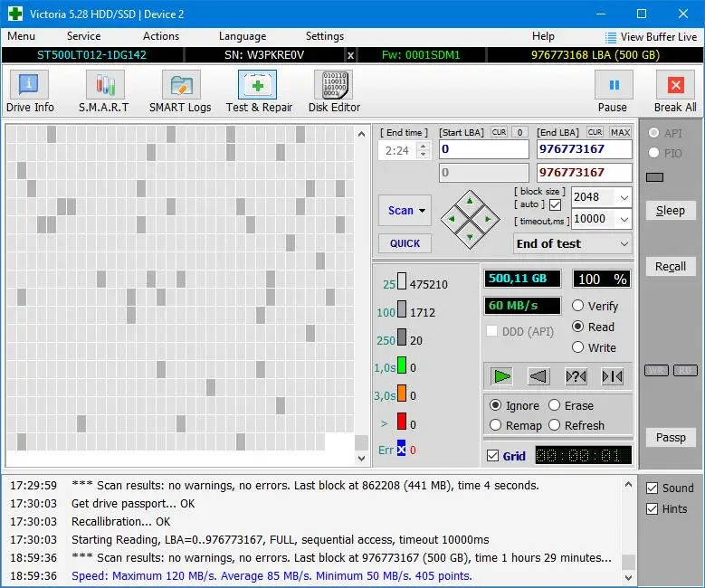Start scan with green play button
The height and width of the screenshot is (588, 705).
(501, 376)
